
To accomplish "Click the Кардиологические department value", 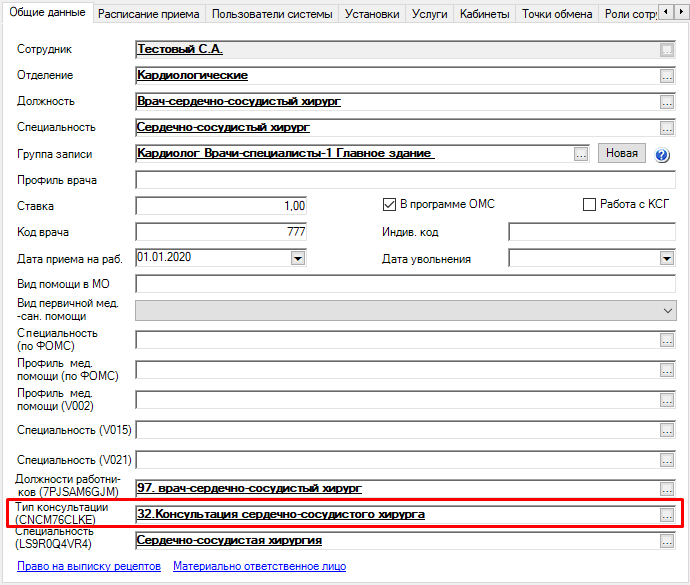I will 193,75.
